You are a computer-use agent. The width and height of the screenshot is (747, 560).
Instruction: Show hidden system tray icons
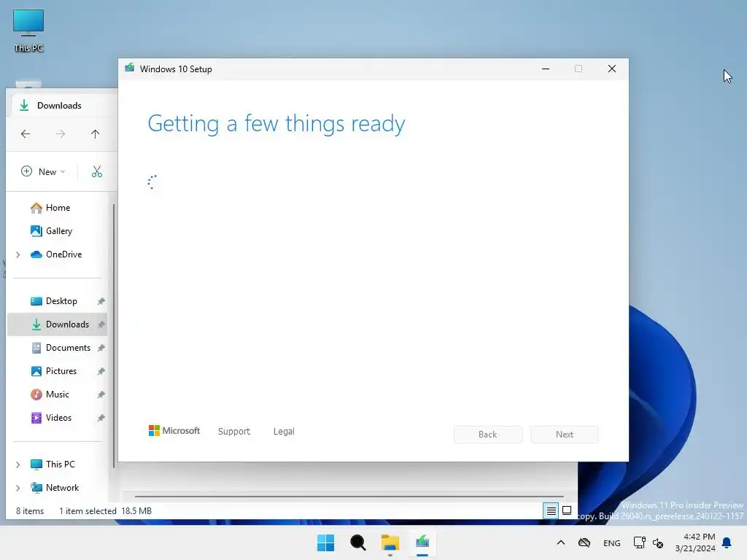[561, 542]
